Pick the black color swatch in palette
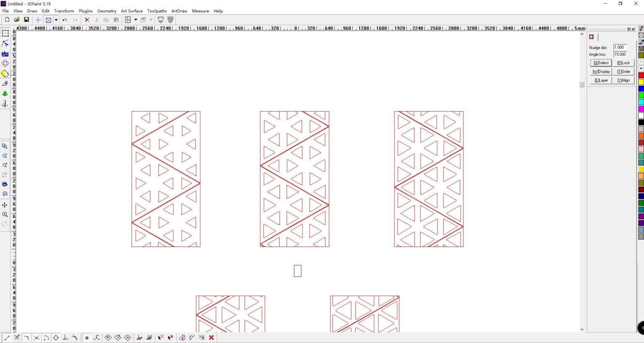 coord(641,122)
